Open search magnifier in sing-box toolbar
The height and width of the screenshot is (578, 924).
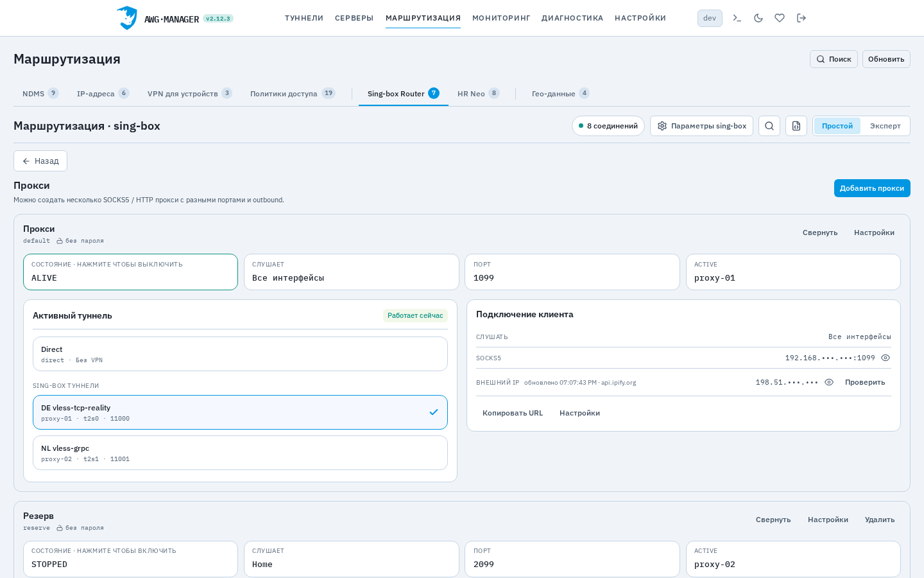pyautogui.click(x=769, y=126)
